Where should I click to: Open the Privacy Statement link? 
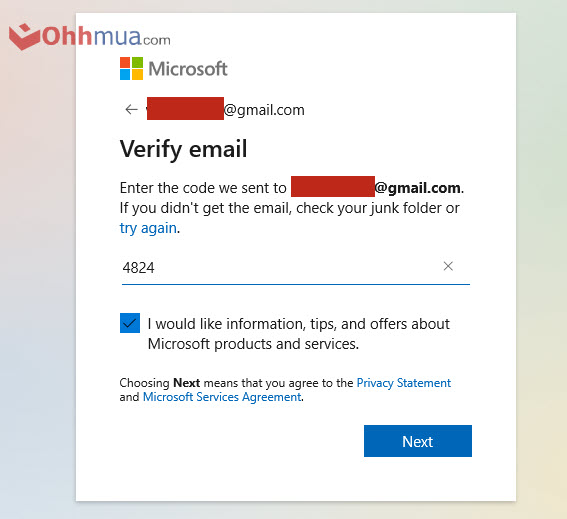[404, 383]
